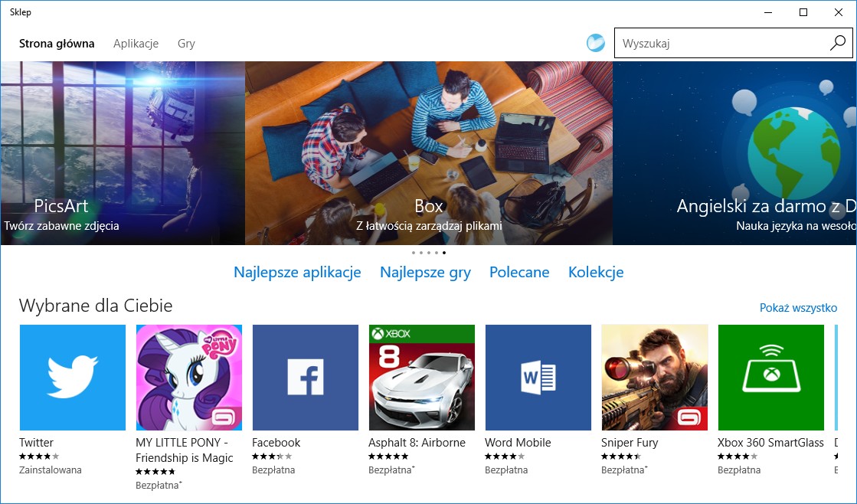
Task: Open the Box featured banner
Action: tap(429, 153)
